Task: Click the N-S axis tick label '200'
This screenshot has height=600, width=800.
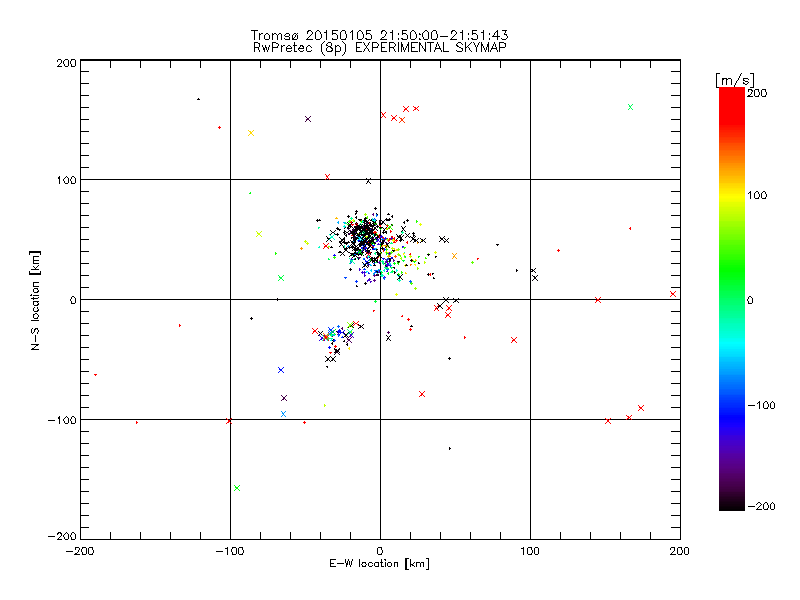Action: pyautogui.click(x=66, y=63)
